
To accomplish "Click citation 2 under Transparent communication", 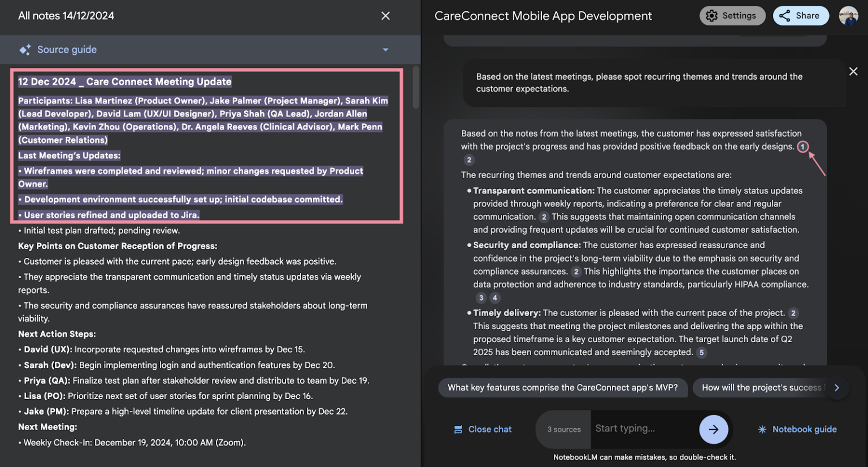I will tap(544, 217).
